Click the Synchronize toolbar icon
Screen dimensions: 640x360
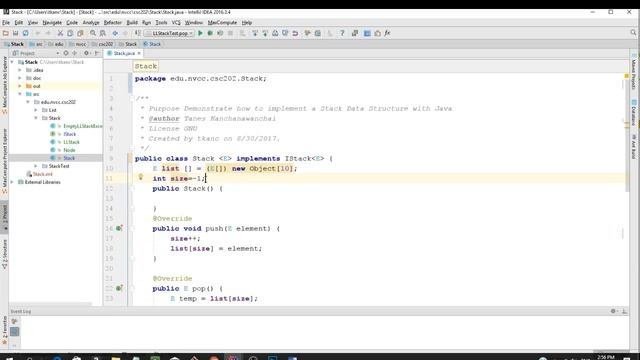pos(25,33)
